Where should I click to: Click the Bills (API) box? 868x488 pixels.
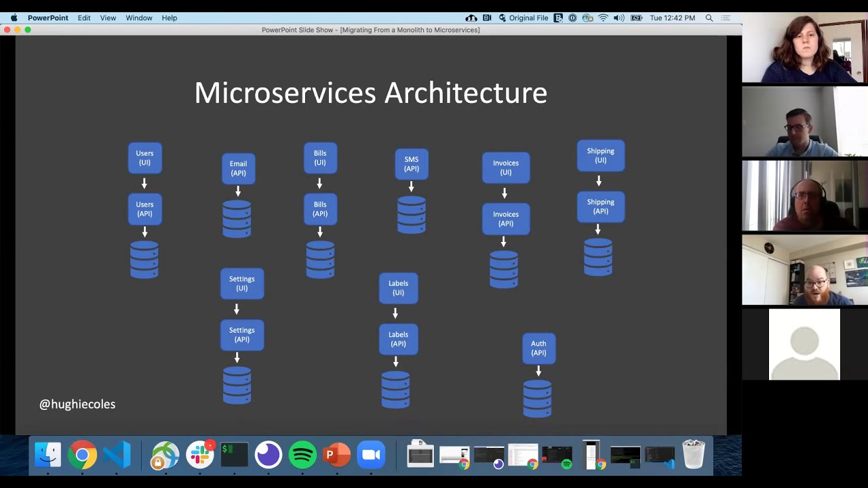click(x=320, y=209)
